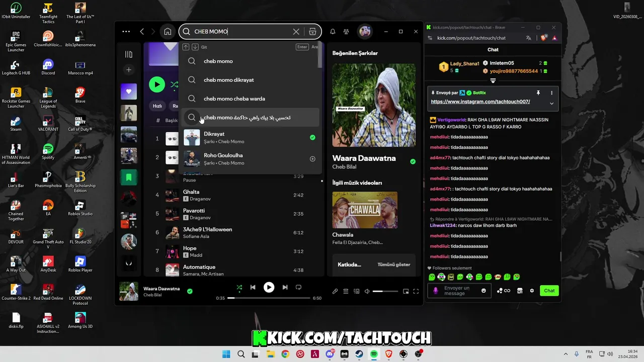Click the Automatique track row
Screen dimensions: 644x362
point(233,270)
